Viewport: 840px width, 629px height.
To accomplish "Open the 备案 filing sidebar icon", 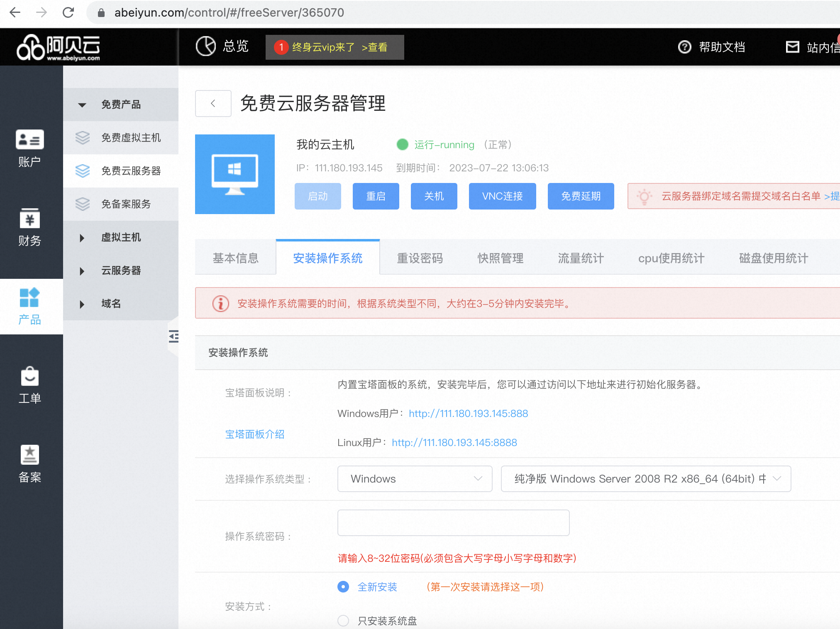I will click(29, 455).
